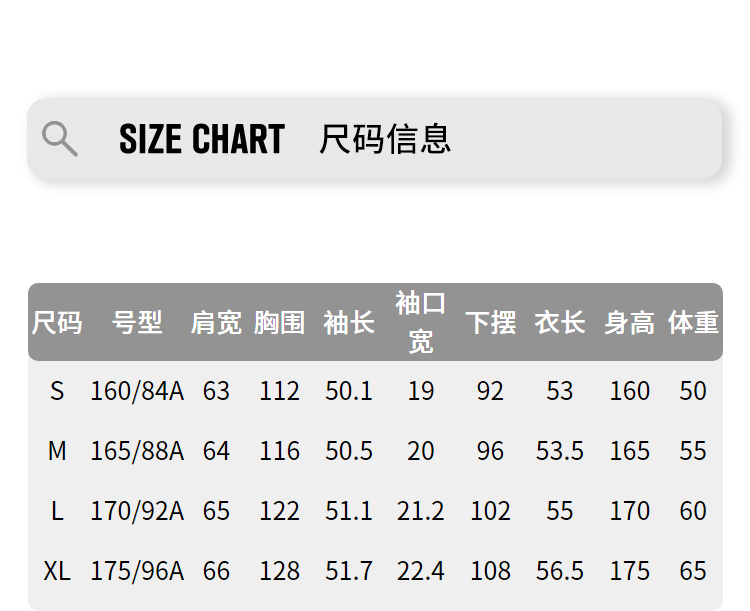Click the 尺码信息 title text
The width and height of the screenshot is (750, 611).
point(385,139)
